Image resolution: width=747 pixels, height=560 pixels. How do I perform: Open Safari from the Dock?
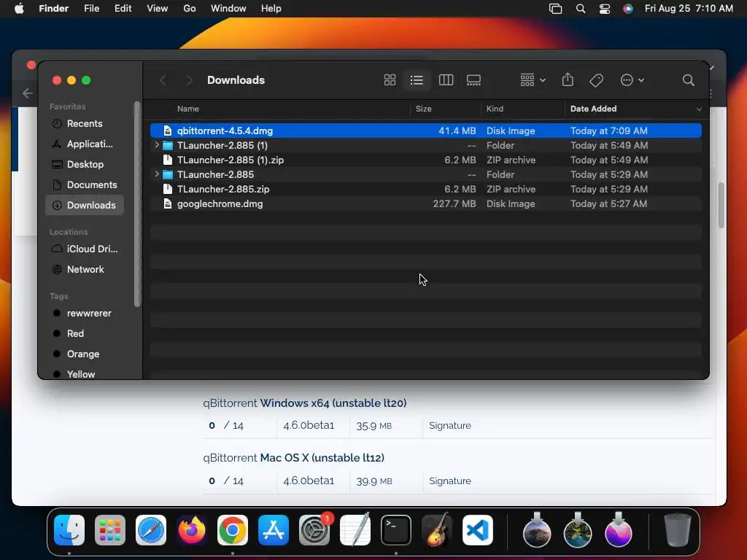151,530
